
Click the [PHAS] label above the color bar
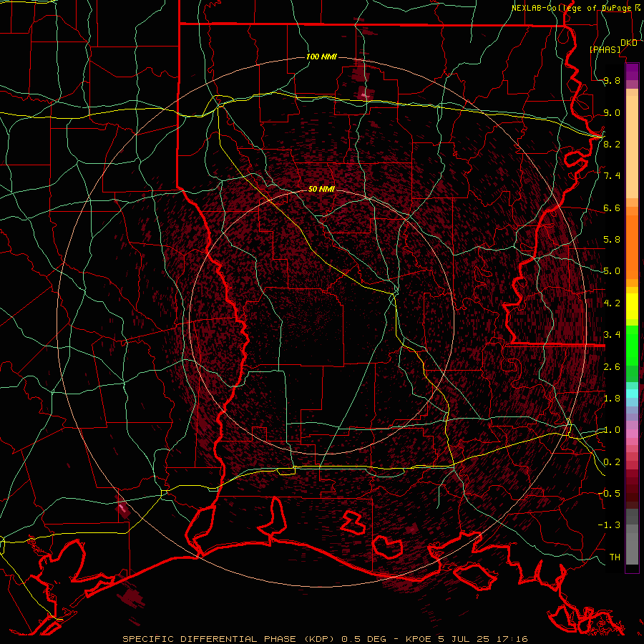[605, 49]
